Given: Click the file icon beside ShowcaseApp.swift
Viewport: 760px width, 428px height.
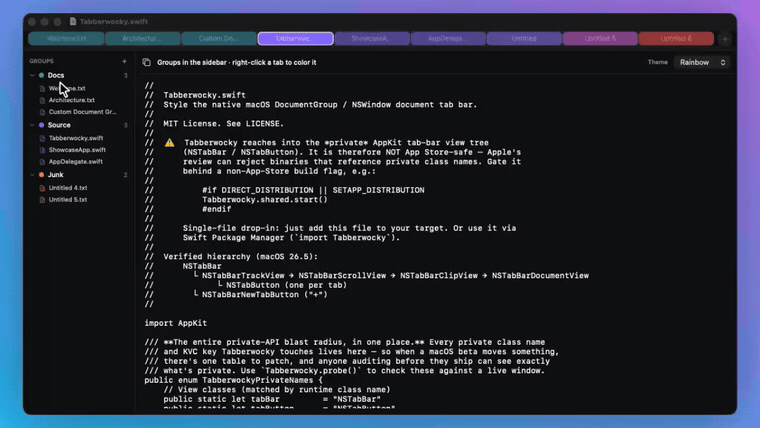Looking at the screenshot, I should tap(42, 150).
